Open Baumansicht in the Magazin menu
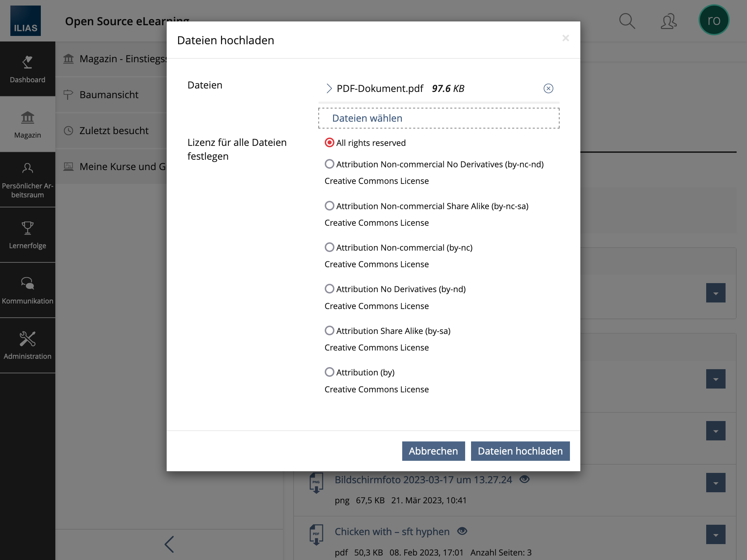The width and height of the screenshot is (747, 560). tap(109, 95)
